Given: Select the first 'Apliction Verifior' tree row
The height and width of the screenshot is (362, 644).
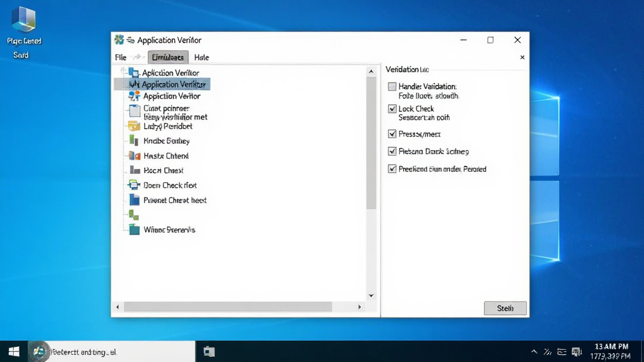Looking at the screenshot, I should click(x=170, y=73).
